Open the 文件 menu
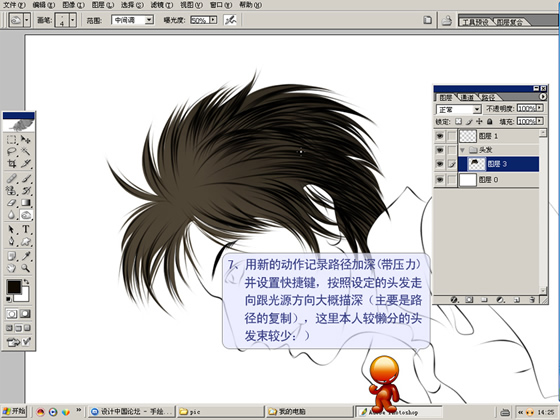Screen dimensions: 560x420 point(14,5)
